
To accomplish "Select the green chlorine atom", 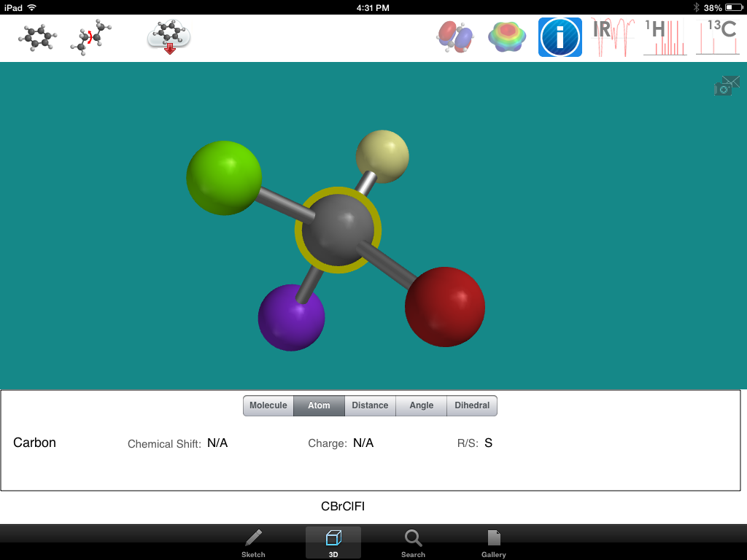I will point(224,177).
